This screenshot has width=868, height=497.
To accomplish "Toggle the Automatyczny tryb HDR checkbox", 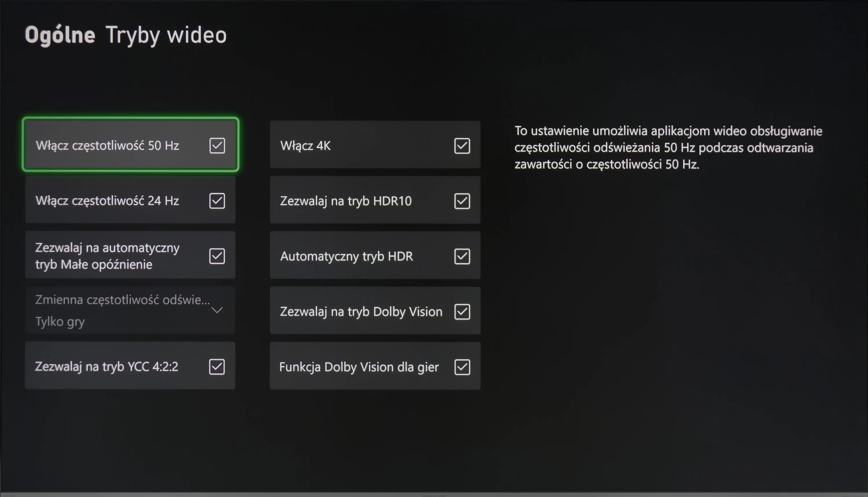I will click(x=462, y=256).
